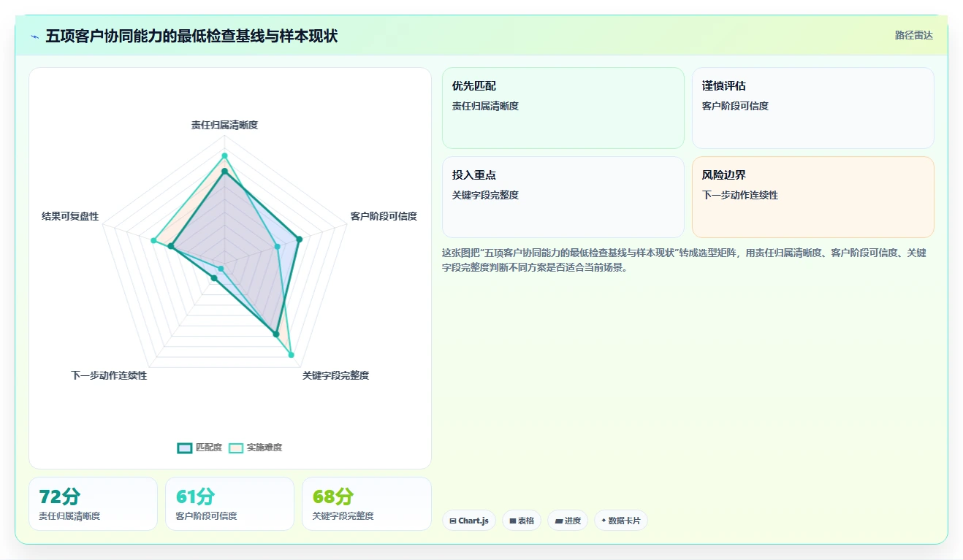The width and height of the screenshot is (963, 560).
Task: Click the 61分 score card
Action: tap(229, 504)
